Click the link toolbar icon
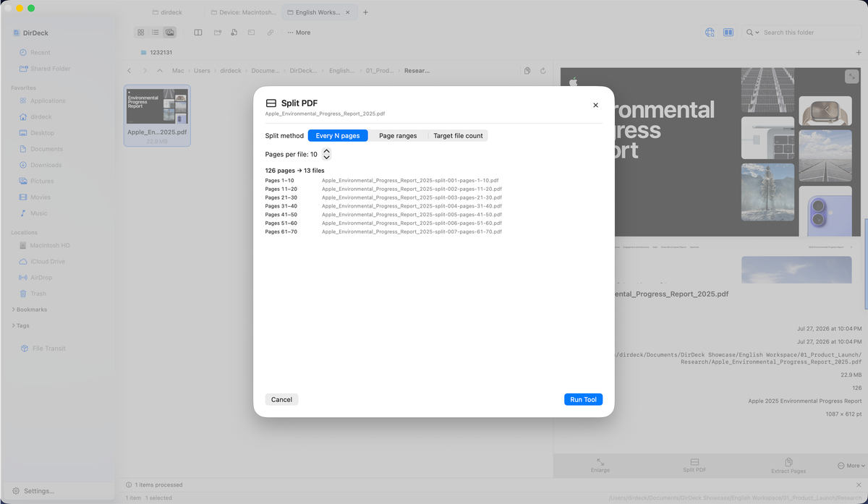 click(270, 33)
